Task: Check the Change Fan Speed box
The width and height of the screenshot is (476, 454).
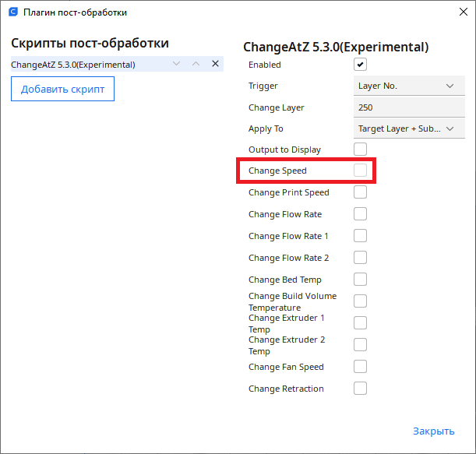Action: (360, 367)
